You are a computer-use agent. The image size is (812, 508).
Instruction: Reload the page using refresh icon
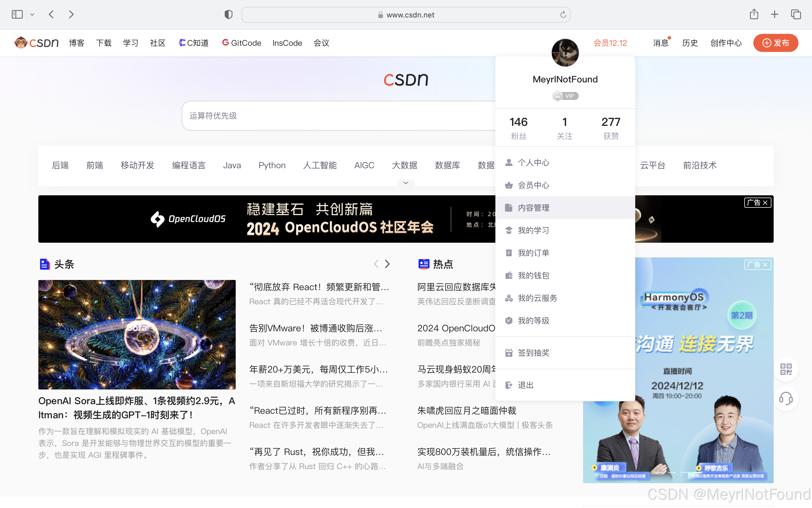point(563,14)
